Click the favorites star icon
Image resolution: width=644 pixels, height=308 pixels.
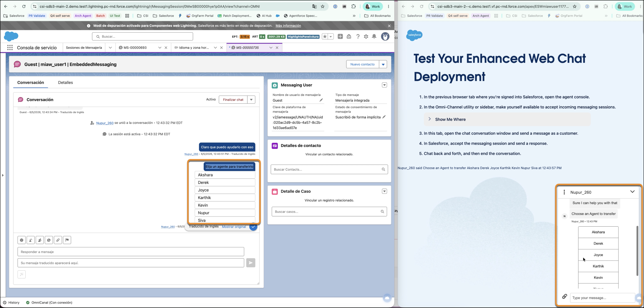(x=325, y=36)
